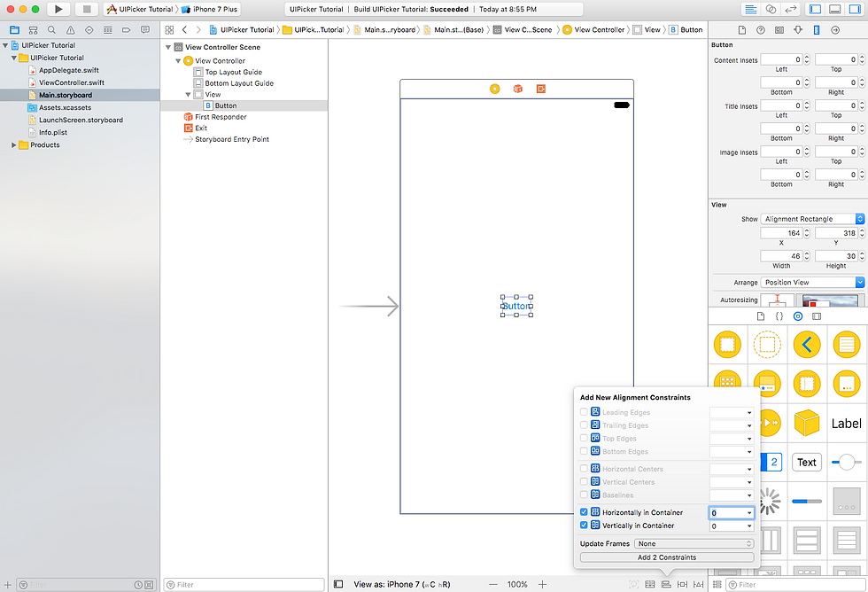
Task: Stop the running build
Action: [87, 9]
